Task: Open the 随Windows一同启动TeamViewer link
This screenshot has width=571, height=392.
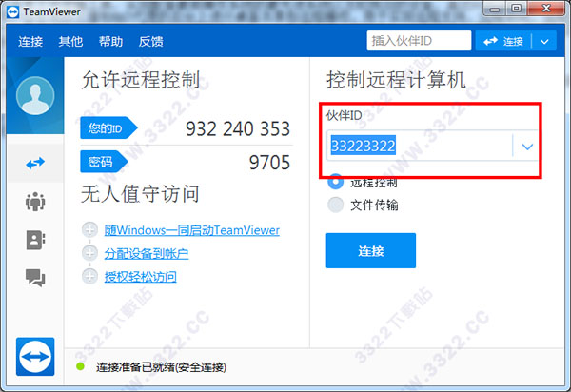Action: [x=192, y=230]
